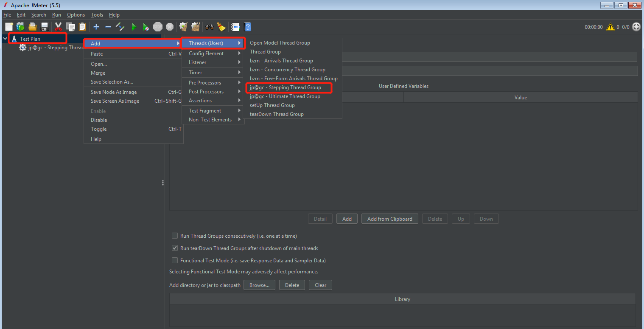
Task: Start the test with green play icon
Action: tap(134, 27)
